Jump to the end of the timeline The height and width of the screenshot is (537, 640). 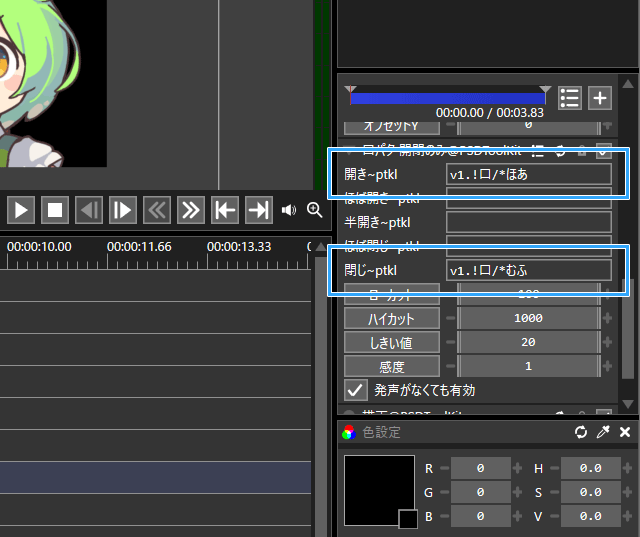point(258,210)
